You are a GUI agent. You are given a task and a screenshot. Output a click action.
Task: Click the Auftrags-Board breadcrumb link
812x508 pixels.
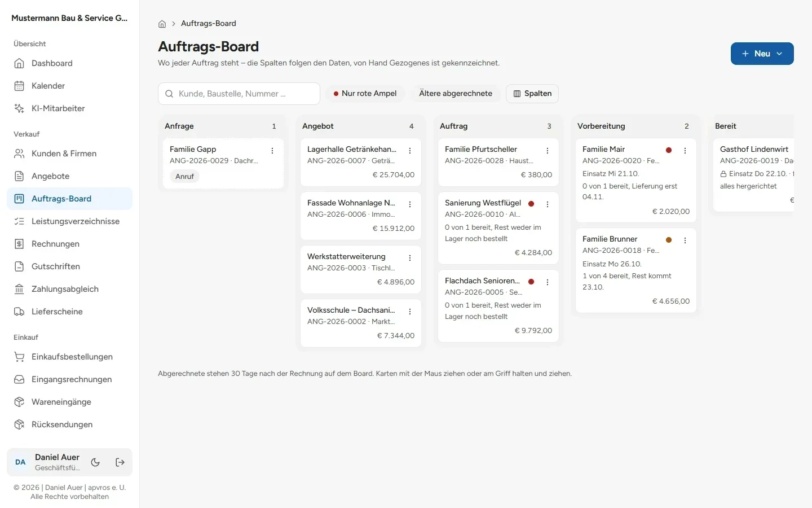(x=209, y=24)
